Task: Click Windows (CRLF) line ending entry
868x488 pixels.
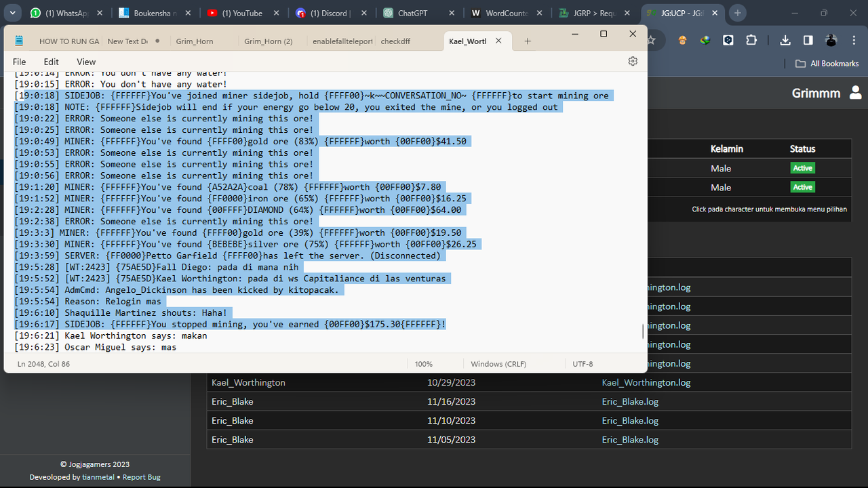Action: [x=498, y=364]
